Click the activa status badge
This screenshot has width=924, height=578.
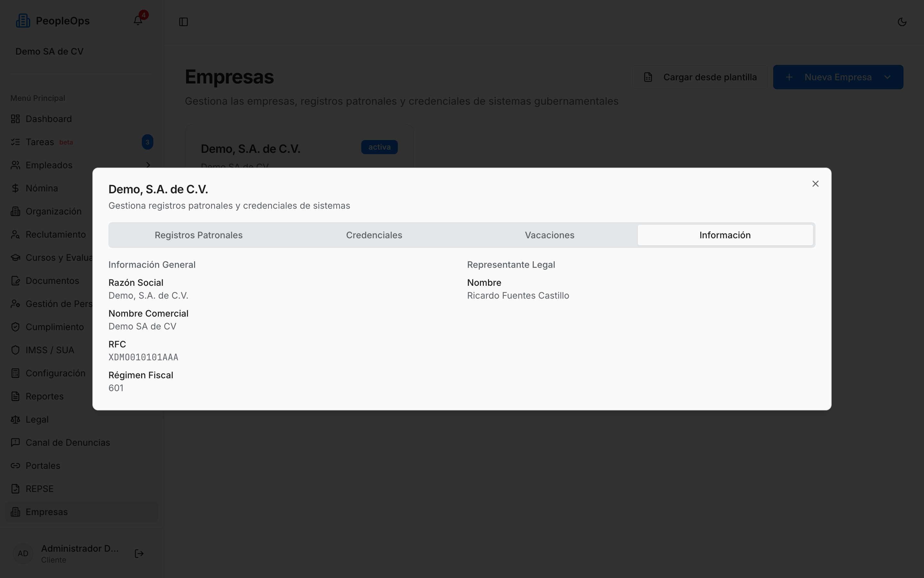[379, 147]
